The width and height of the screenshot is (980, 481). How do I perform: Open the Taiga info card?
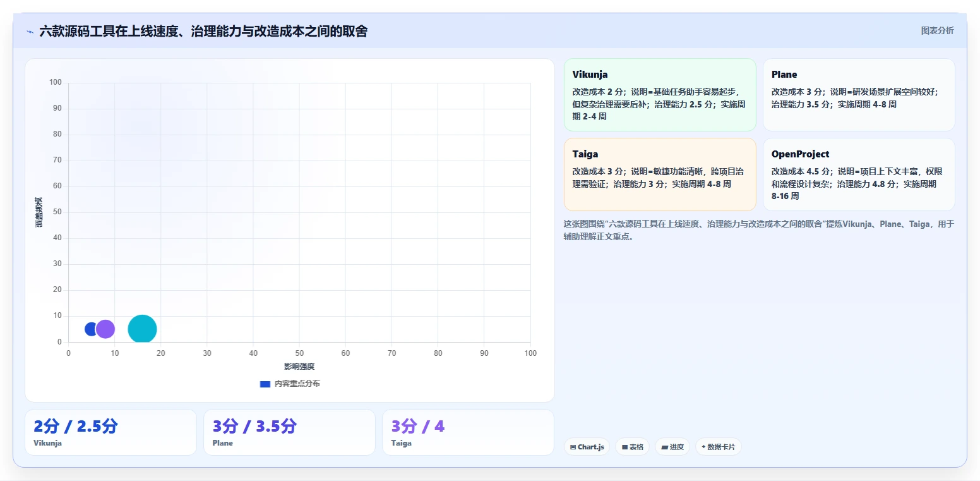(x=660, y=174)
